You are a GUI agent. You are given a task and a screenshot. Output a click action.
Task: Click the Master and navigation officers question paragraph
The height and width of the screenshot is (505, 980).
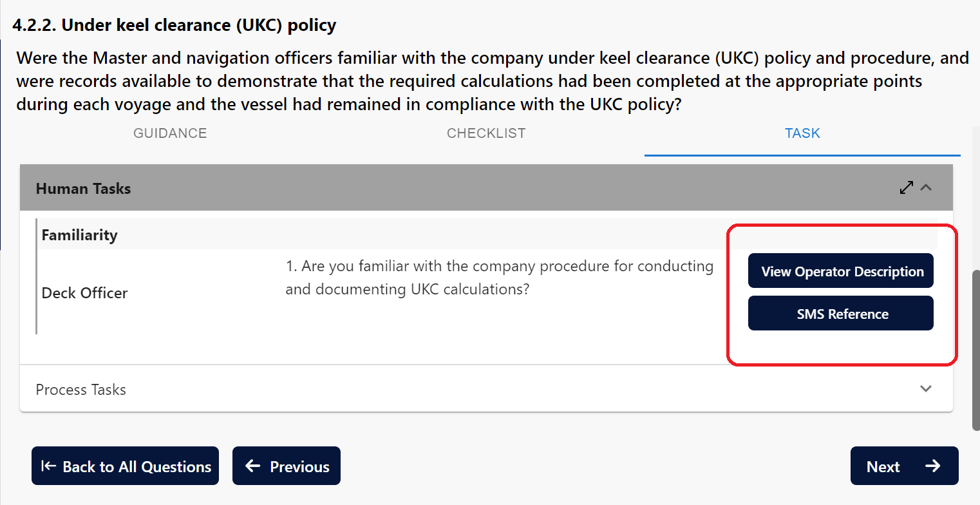tap(492, 81)
